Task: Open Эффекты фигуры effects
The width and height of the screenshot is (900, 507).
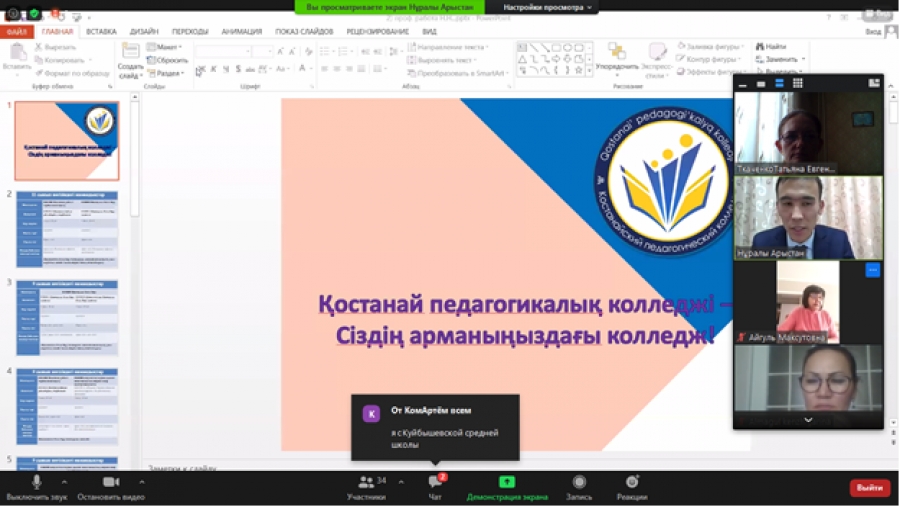Action: coord(710,72)
